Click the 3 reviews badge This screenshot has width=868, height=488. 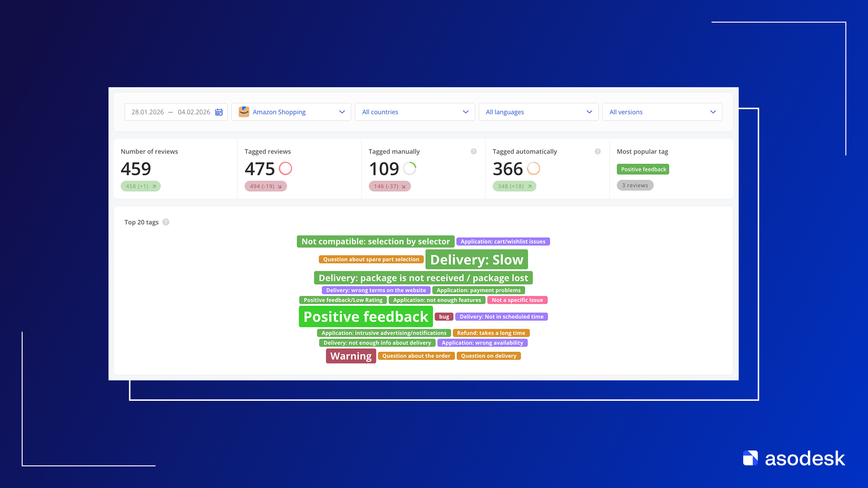(635, 185)
